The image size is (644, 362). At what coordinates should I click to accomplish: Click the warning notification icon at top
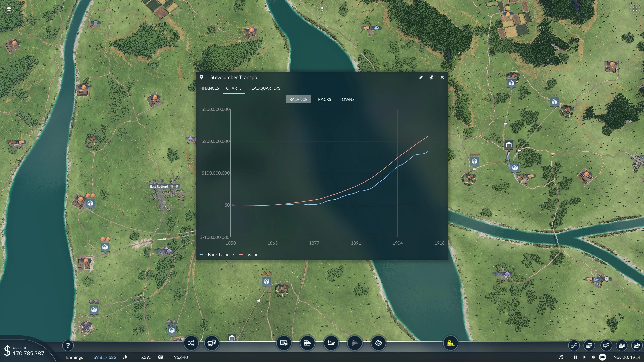coord(322,9)
